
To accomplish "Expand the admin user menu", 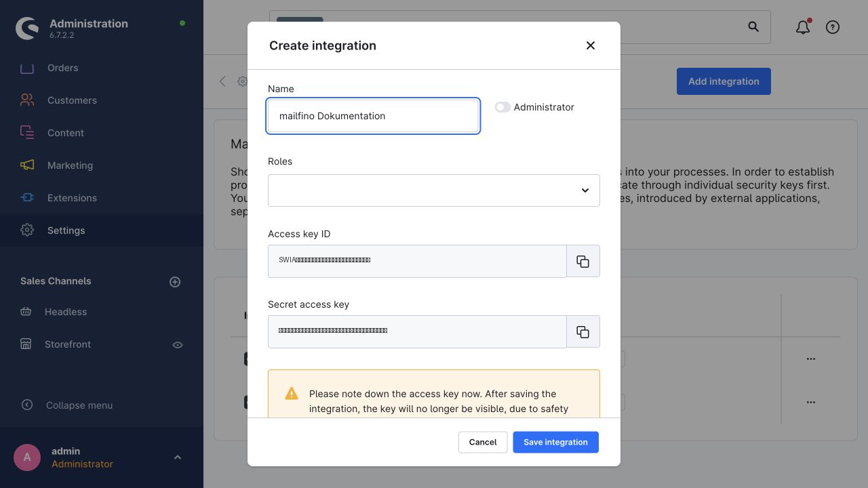I will click(x=177, y=457).
